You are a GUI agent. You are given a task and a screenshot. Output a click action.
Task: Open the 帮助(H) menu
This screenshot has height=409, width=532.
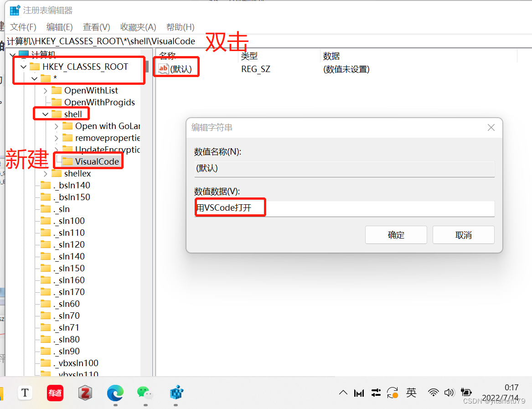[180, 27]
